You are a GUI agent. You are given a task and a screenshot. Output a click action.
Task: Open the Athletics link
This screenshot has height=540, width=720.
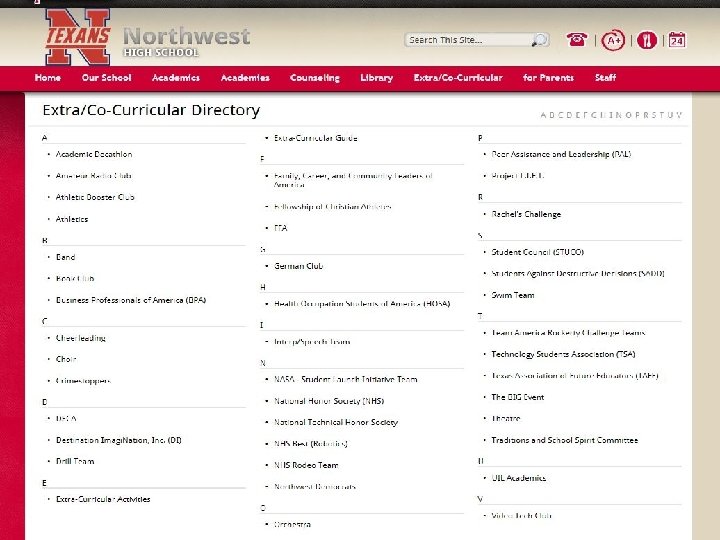click(x=72, y=219)
